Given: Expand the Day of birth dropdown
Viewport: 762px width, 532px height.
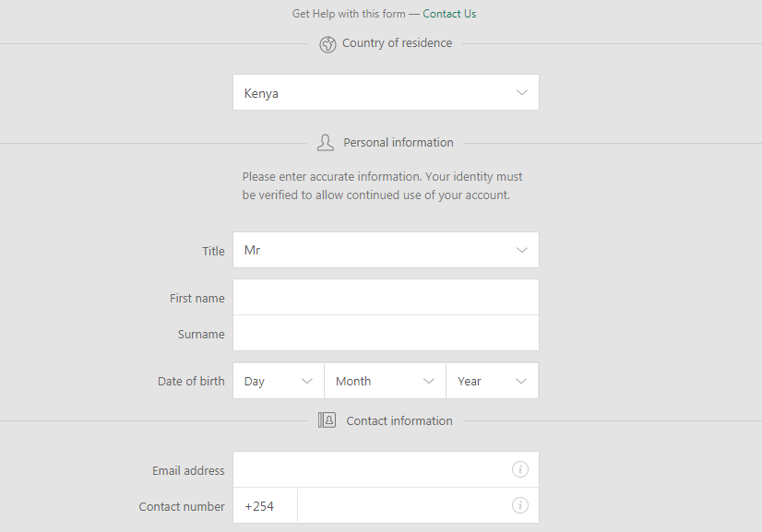Looking at the screenshot, I should 279,381.
